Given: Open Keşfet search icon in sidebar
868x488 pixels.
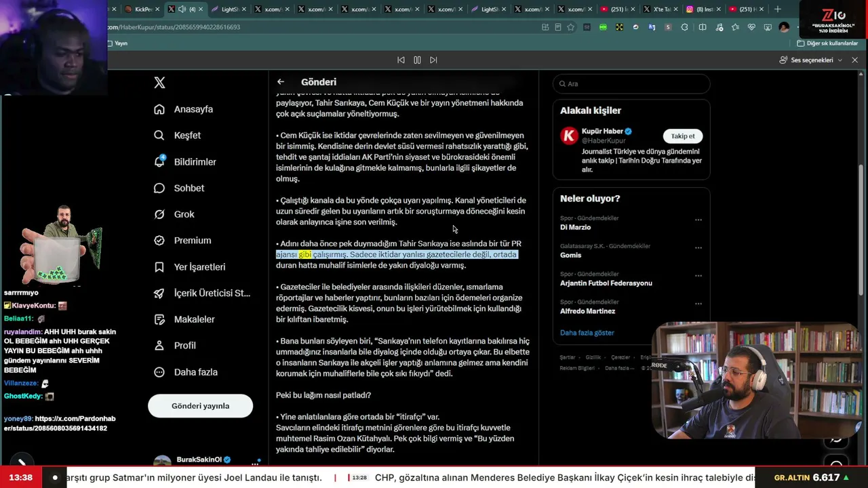Looking at the screenshot, I should (x=159, y=136).
